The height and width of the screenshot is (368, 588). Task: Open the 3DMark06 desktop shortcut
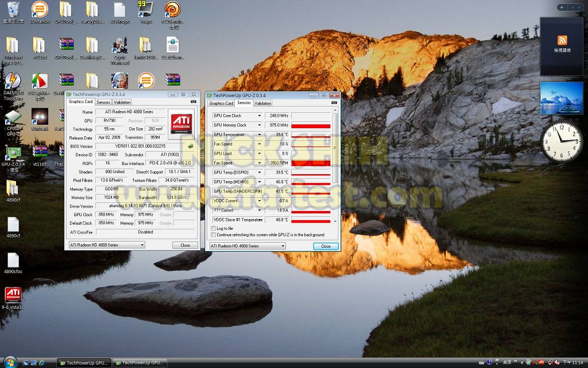40,10
